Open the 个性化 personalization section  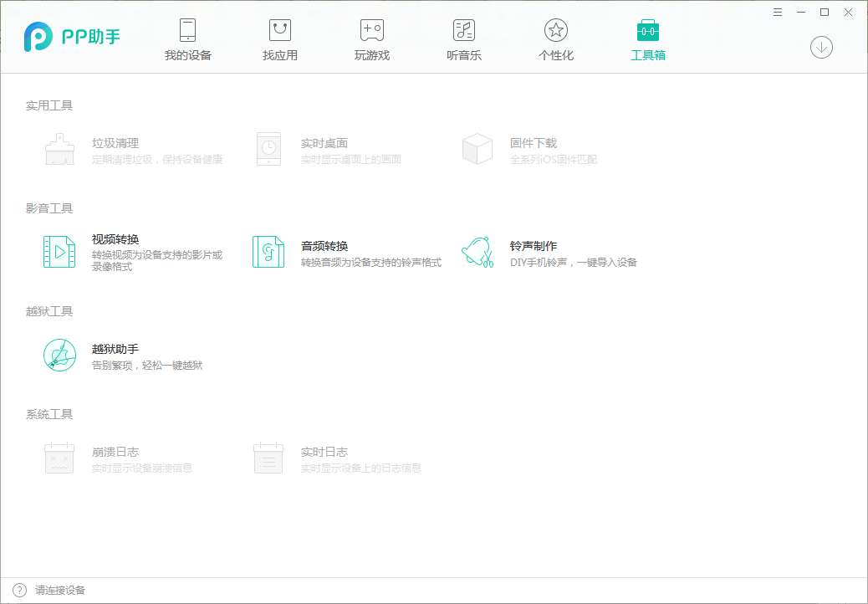pos(555,39)
